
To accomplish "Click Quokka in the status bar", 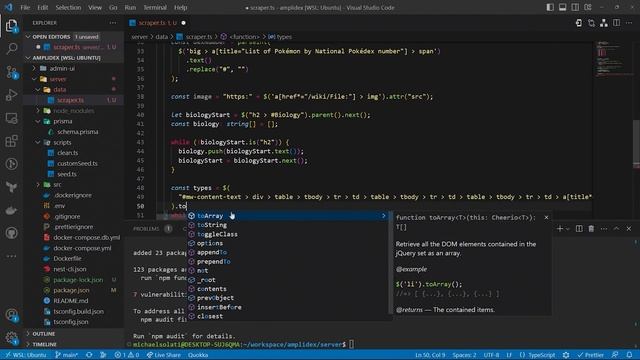I will click(198, 355).
